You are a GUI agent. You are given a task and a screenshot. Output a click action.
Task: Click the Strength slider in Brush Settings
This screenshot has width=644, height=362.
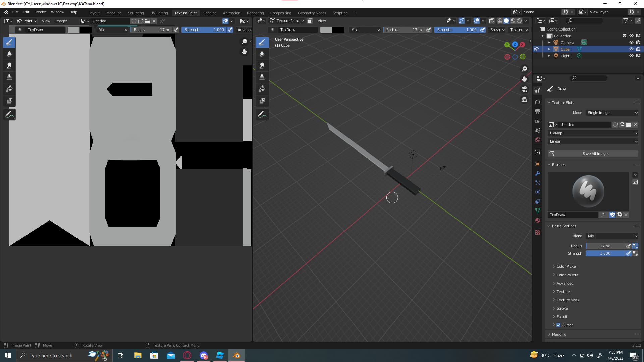[x=605, y=254]
